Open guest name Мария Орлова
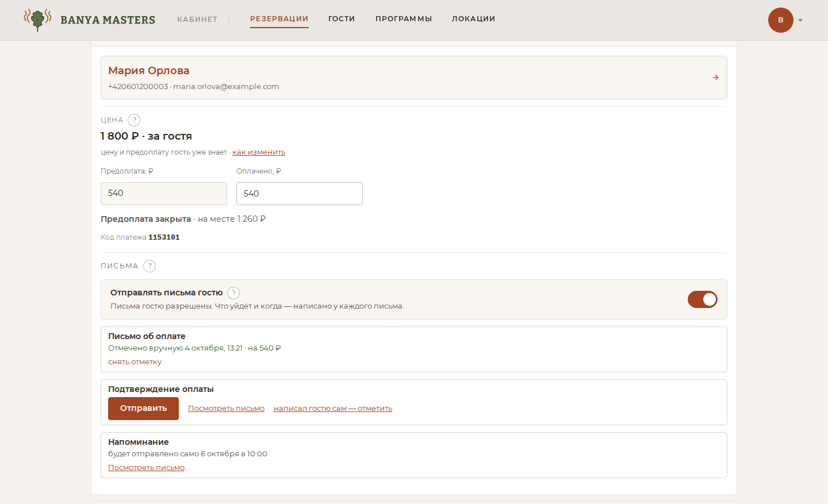Image resolution: width=828 pixels, height=504 pixels. tap(149, 71)
